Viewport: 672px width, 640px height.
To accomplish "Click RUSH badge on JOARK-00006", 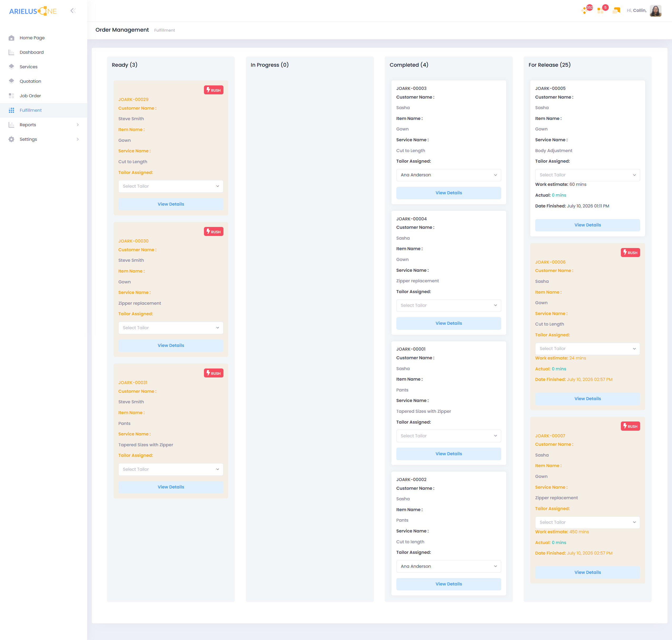I will 630,253.
